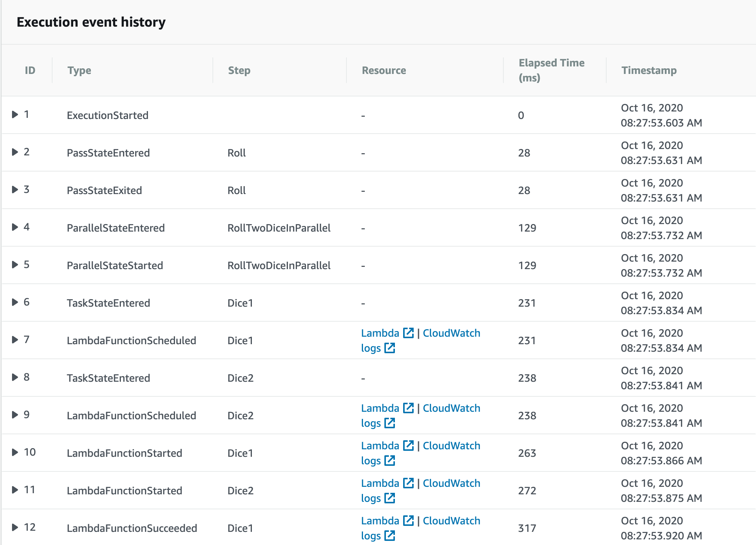The height and width of the screenshot is (545, 756).
Task: Expand event 12 LambdaFunctionSucceeded row
Action: (15, 527)
